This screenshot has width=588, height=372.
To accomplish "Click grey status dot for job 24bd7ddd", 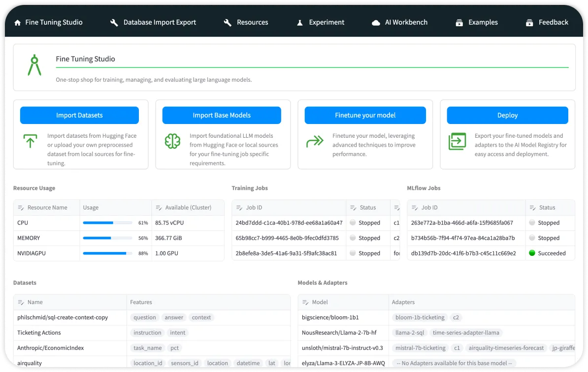I will coord(353,222).
